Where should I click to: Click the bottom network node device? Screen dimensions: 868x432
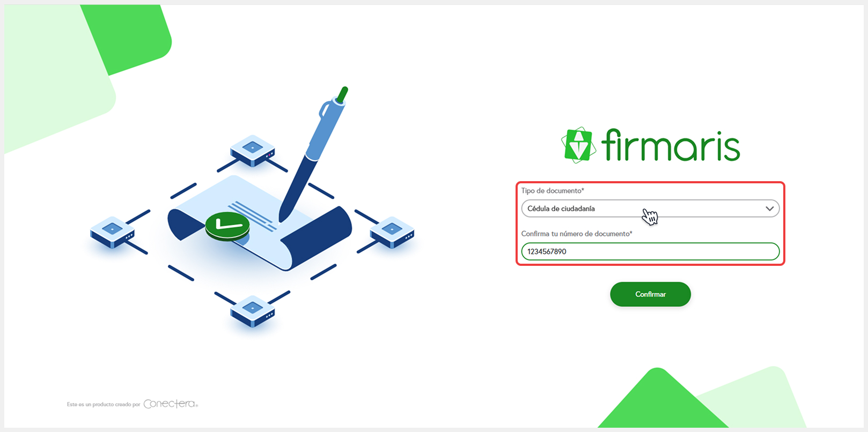click(x=253, y=311)
